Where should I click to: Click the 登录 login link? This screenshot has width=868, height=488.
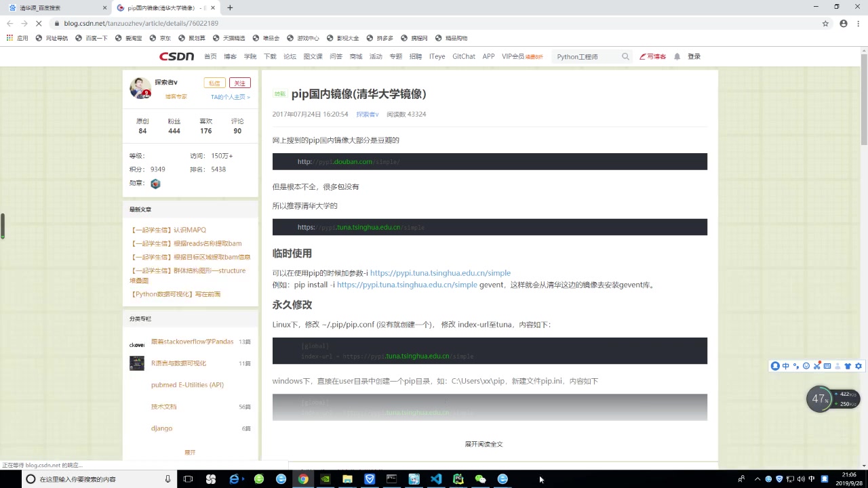point(694,57)
